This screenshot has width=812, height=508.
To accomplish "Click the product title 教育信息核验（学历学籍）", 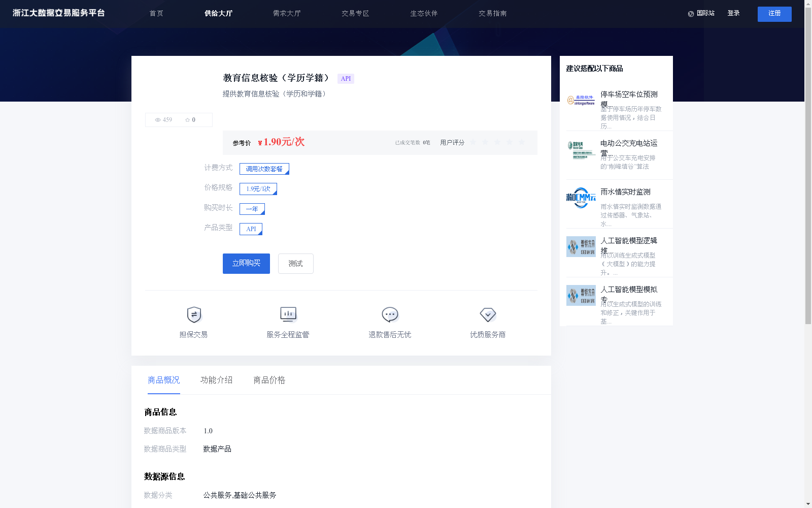I will point(276,78).
